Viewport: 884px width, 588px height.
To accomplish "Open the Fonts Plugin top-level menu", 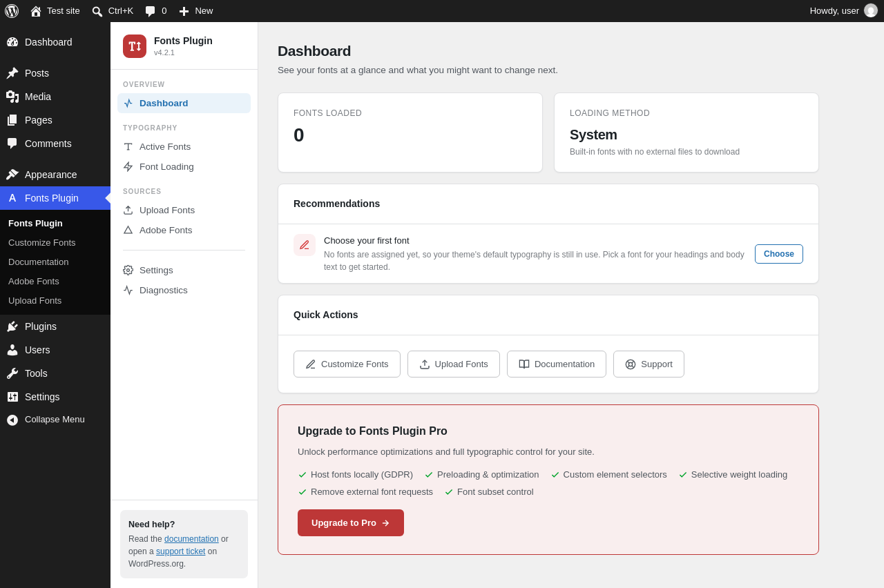I will pyautogui.click(x=55, y=198).
